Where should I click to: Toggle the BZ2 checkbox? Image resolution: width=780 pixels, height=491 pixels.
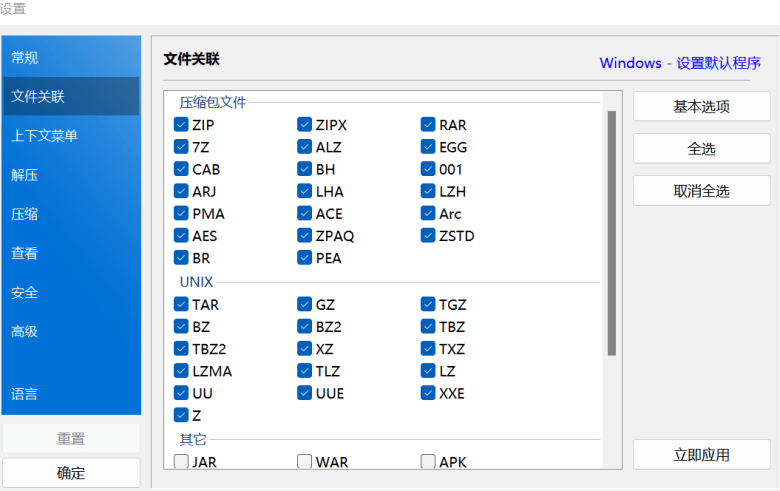[x=304, y=326]
